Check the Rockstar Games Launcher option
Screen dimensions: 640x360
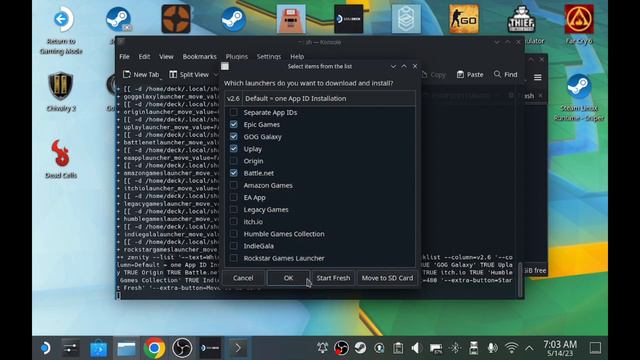click(x=233, y=258)
